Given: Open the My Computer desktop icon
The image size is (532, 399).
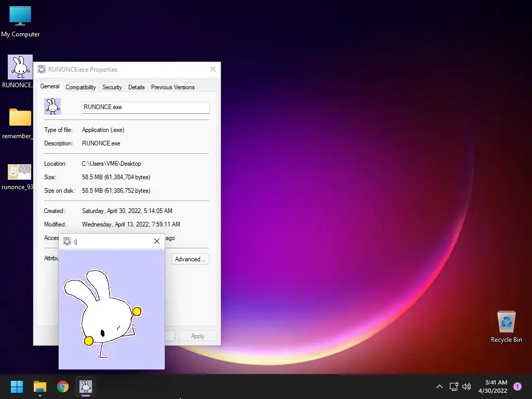Looking at the screenshot, I should click(20, 22).
